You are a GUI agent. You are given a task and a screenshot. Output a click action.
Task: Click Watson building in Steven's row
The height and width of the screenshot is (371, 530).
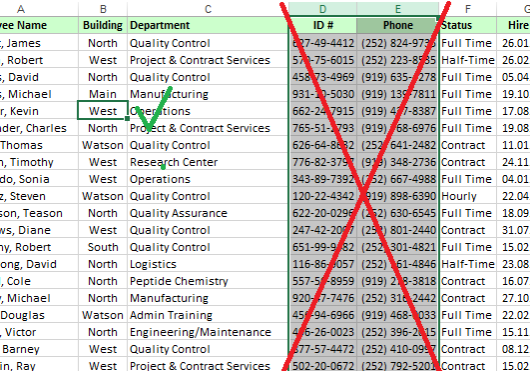(103, 196)
